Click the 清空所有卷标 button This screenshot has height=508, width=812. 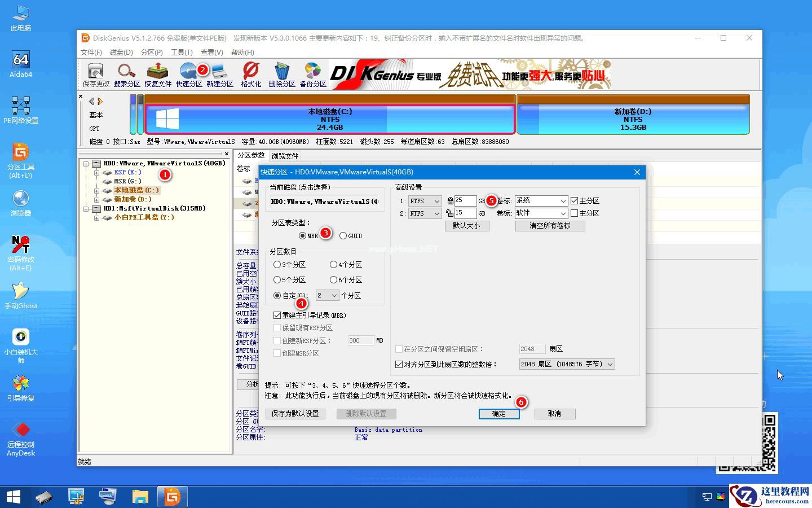(x=550, y=226)
